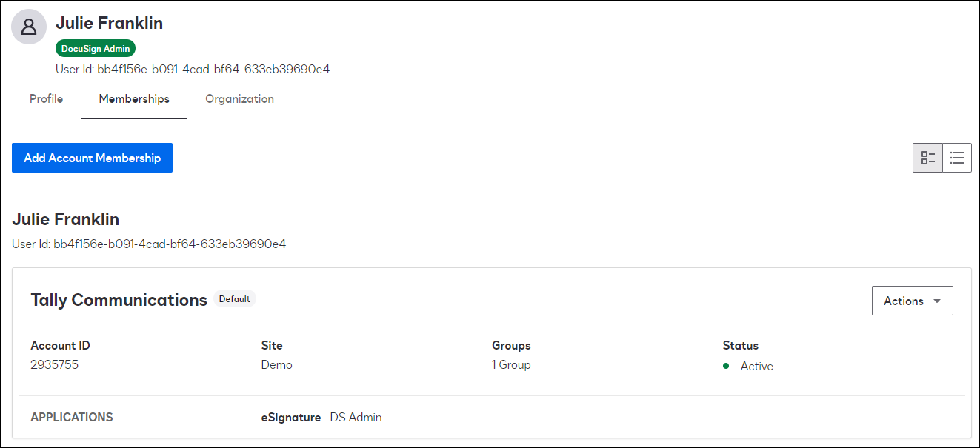
Task: Click the DocuSign Admin badge
Action: [96, 49]
